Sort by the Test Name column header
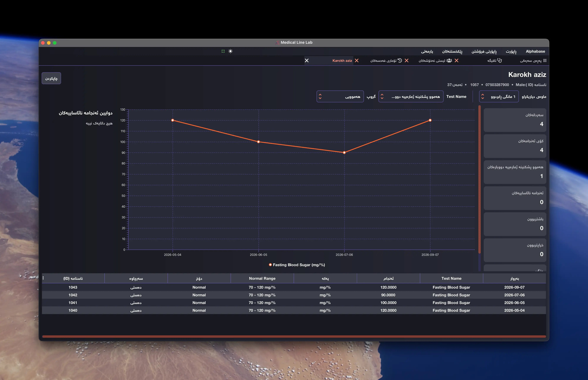 coord(451,278)
